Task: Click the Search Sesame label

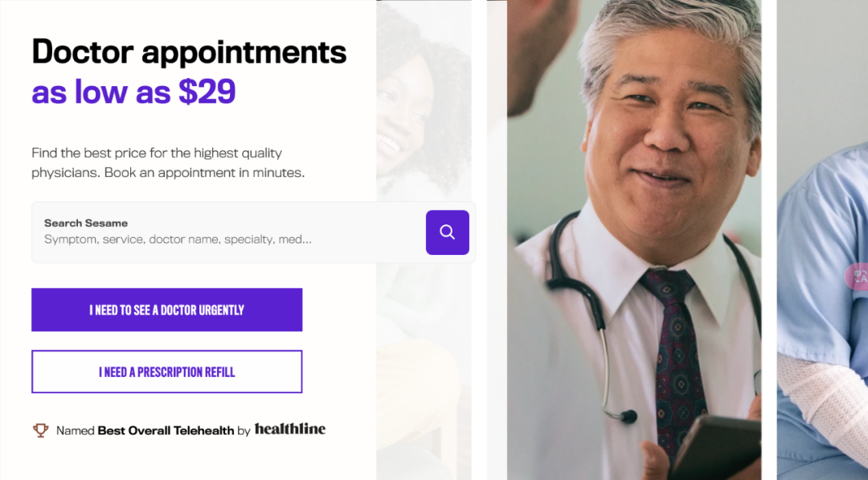Action: [86, 223]
